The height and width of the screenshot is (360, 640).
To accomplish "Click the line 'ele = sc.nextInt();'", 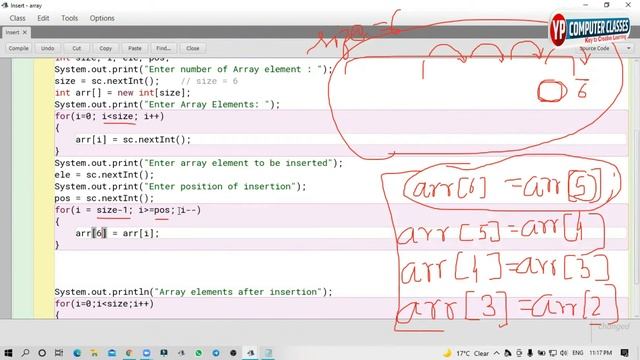I will pos(104,175).
